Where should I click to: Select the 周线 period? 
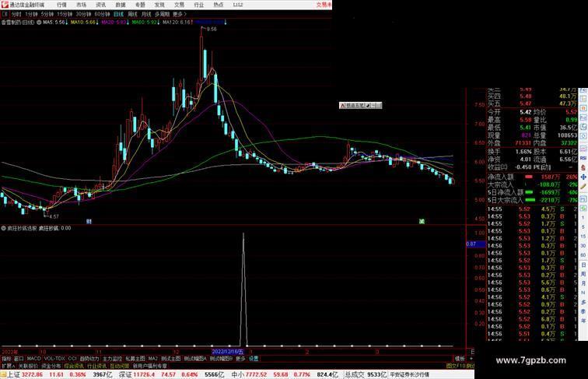click(132, 14)
